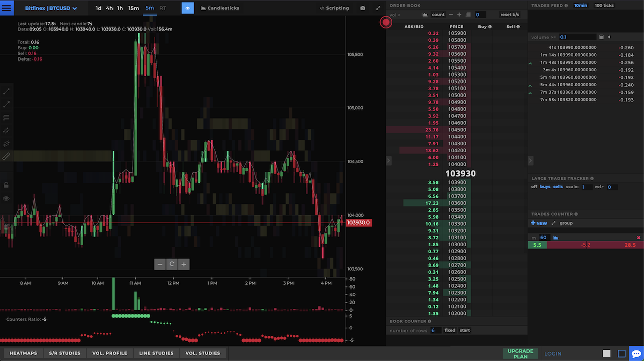Start the book counter
Viewport: 644px width, 361px height.
(465, 330)
